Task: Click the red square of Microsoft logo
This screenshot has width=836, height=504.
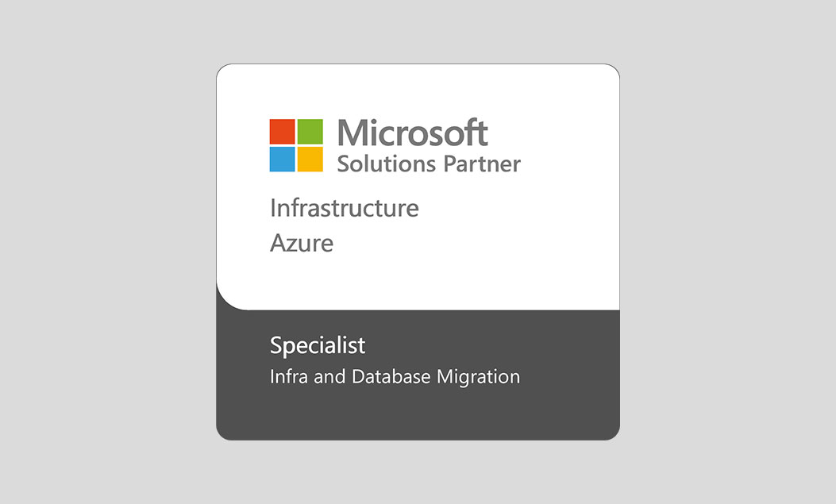Action: point(283,131)
